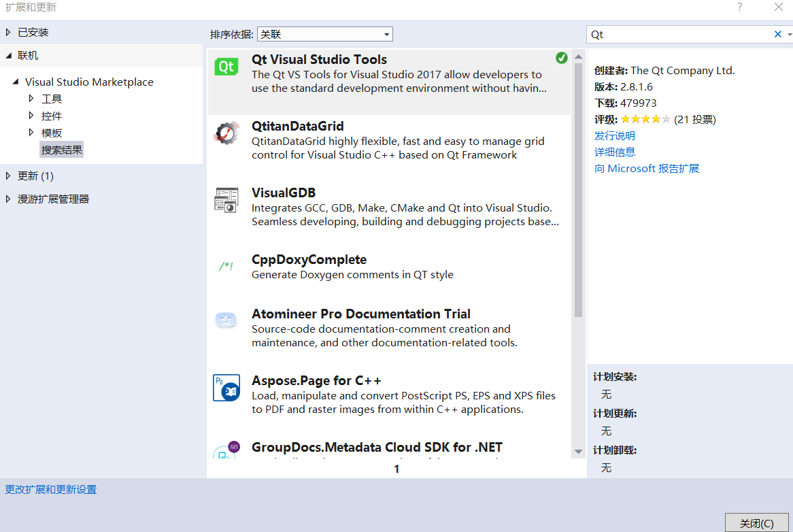Viewport: 793px width, 532px height.
Task: Select the QtitanDataGrid result title
Action: click(298, 126)
